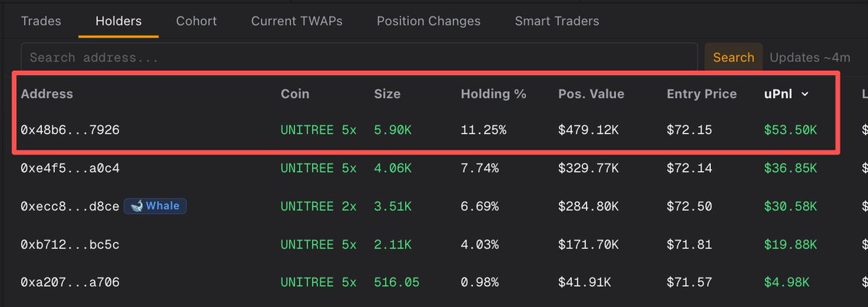Select the Current TWAPs tab
The image size is (868, 307).
(297, 21)
